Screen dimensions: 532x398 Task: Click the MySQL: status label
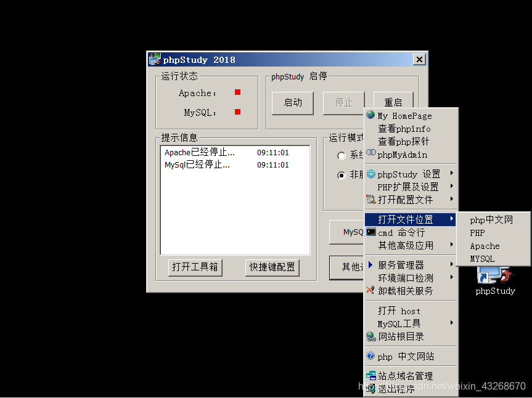pyautogui.click(x=200, y=113)
